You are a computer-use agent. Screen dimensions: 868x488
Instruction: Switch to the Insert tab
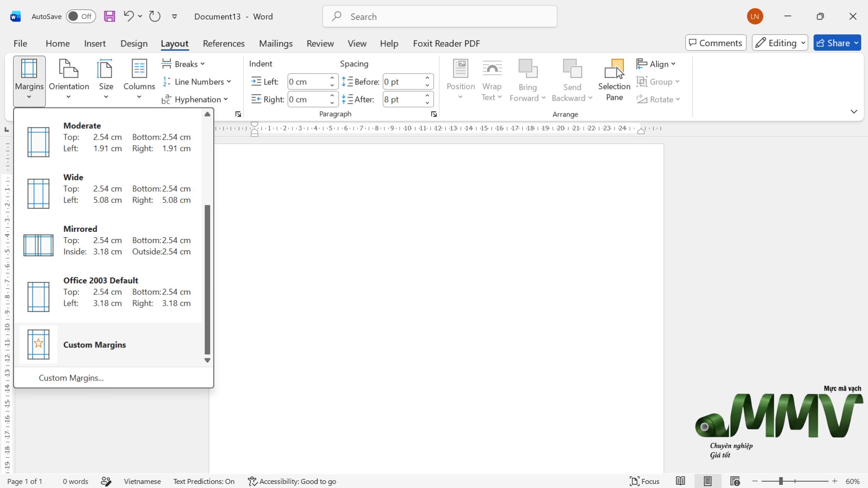click(95, 43)
